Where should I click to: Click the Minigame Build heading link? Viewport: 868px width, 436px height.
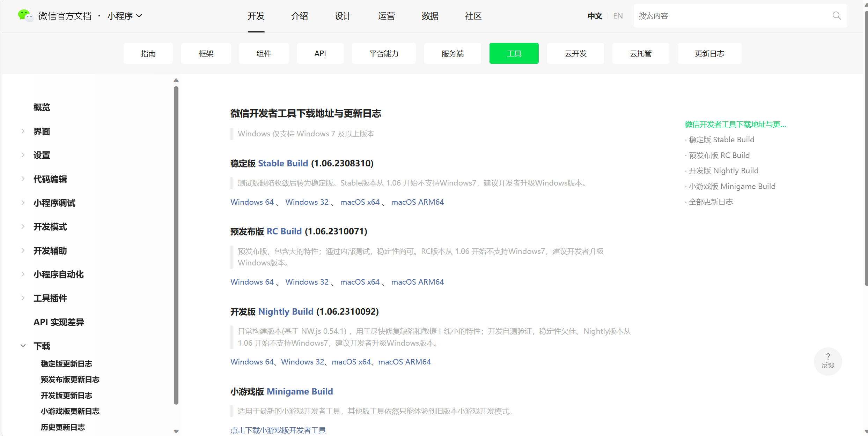tap(300, 391)
